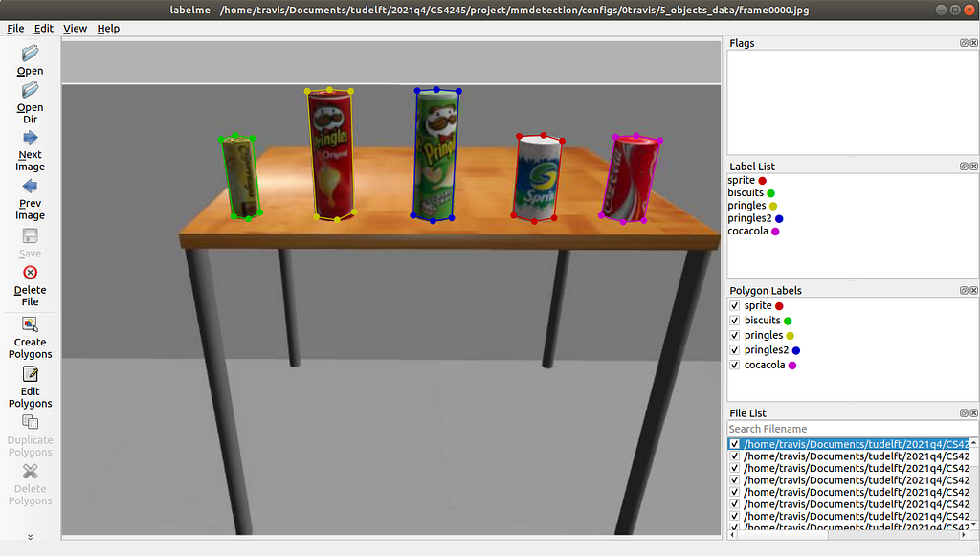Toggle cocacola polygon checkbox

point(735,365)
